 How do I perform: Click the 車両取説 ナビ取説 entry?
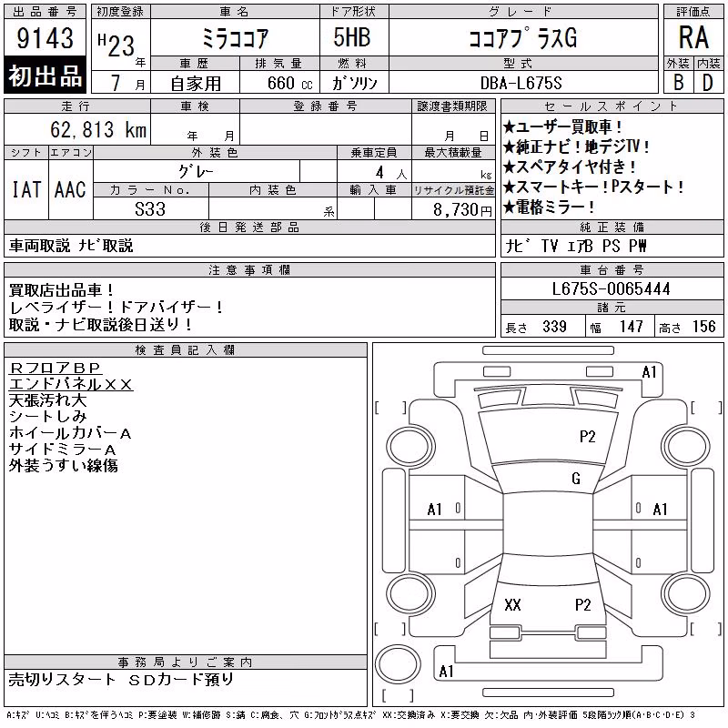(x=71, y=245)
